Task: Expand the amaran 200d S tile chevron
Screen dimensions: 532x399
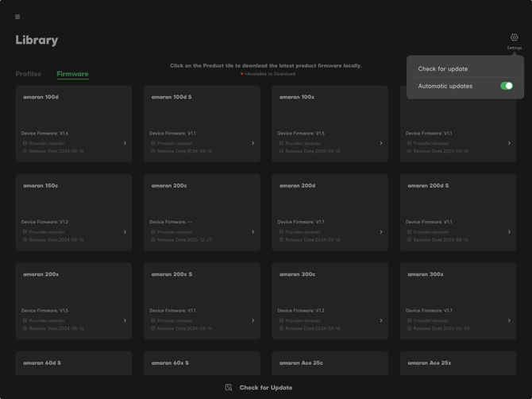Action: pos(509,232)
